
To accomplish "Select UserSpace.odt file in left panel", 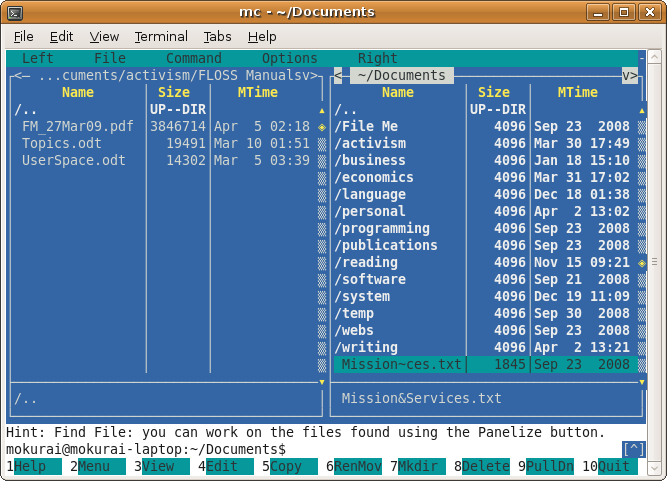I will 74,160.
